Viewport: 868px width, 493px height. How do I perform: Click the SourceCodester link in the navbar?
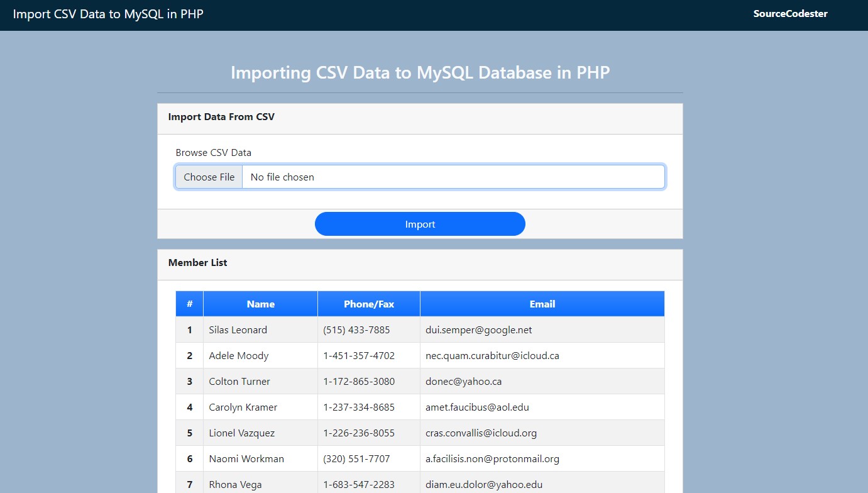[790, 13]
